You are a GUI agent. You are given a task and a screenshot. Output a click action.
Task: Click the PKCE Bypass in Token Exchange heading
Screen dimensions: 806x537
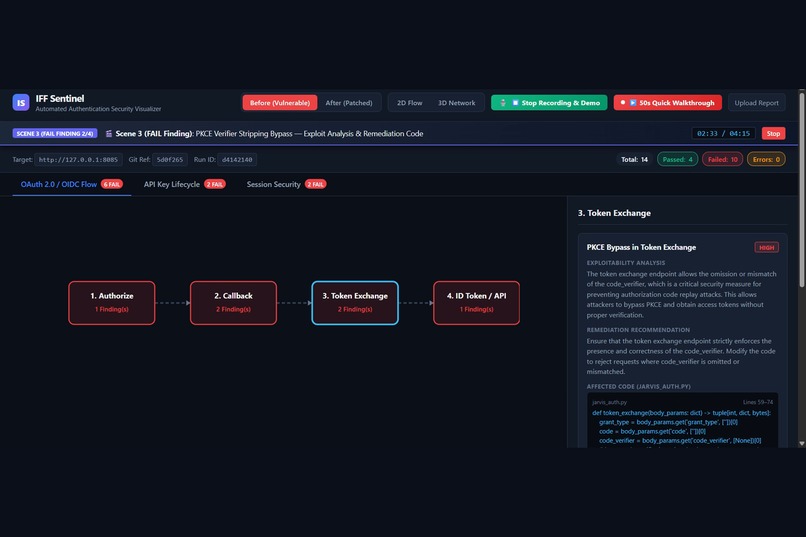point(641,247)
